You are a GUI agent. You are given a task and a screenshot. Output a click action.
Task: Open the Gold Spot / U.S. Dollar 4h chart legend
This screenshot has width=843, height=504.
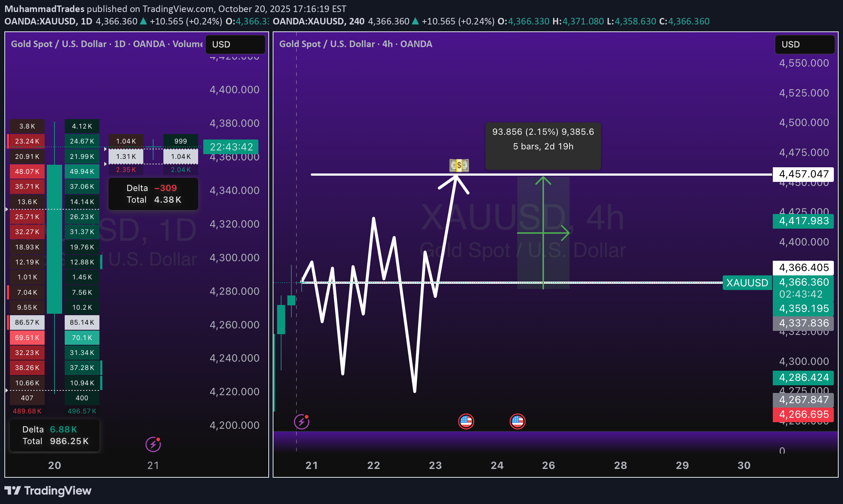(355, 44)
